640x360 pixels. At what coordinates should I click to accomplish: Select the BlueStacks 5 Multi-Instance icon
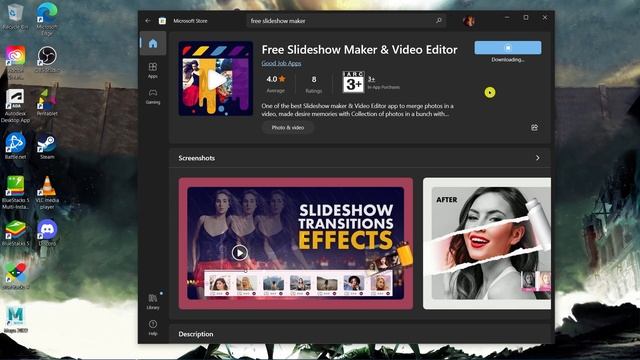click(16, 193)
